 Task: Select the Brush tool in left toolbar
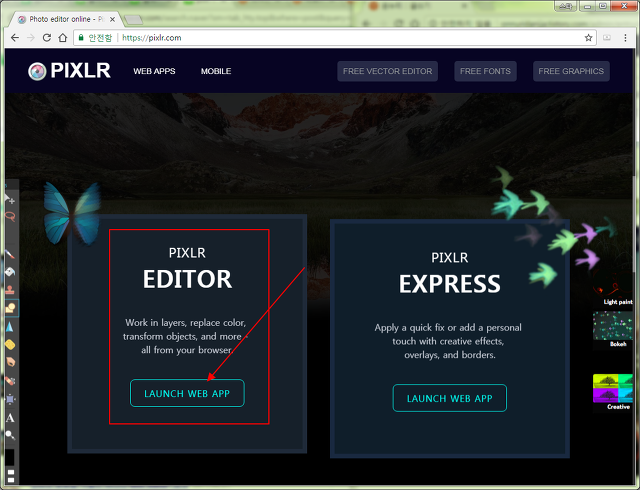coord(10,254)
